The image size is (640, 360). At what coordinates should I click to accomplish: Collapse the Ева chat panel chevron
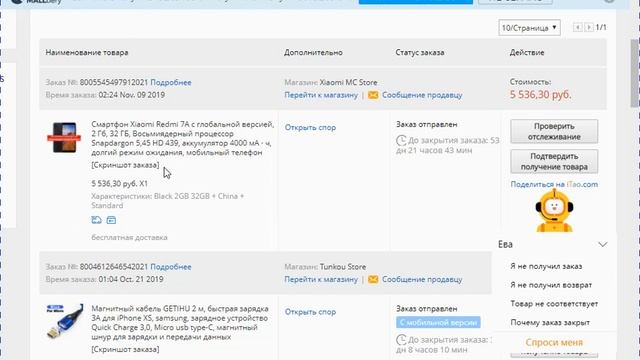click(x=603, y=244)
